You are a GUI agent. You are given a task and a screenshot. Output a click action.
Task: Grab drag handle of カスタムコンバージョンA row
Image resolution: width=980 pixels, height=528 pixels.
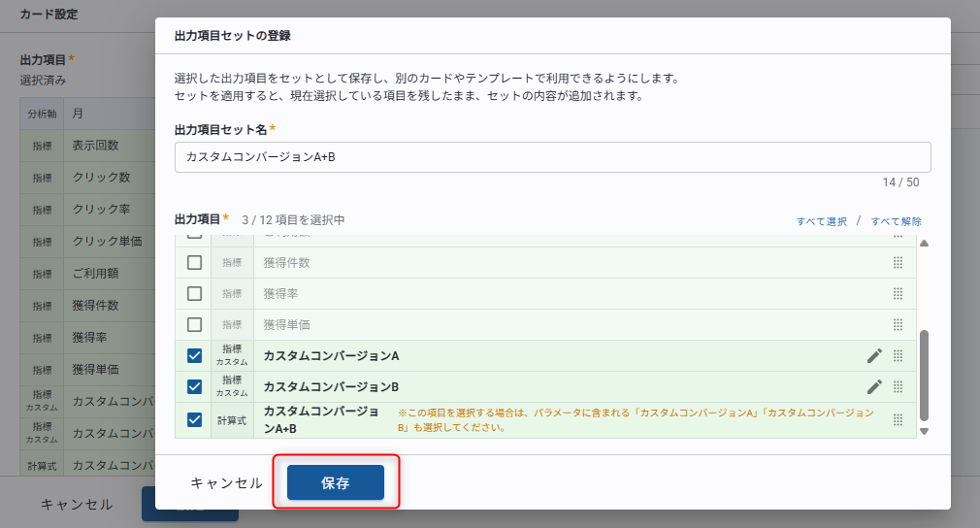(x=898, y=355)
